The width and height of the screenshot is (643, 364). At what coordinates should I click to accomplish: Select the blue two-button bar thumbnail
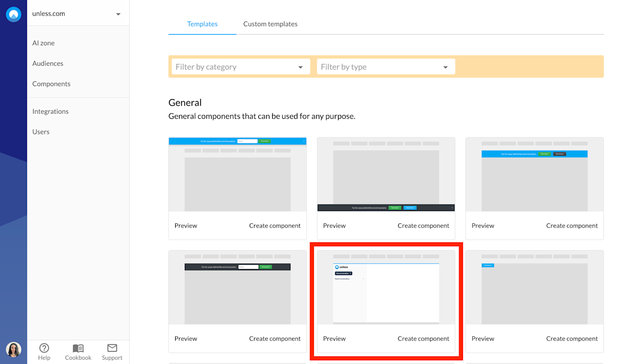pyautogui.click(x=534, y=175)
